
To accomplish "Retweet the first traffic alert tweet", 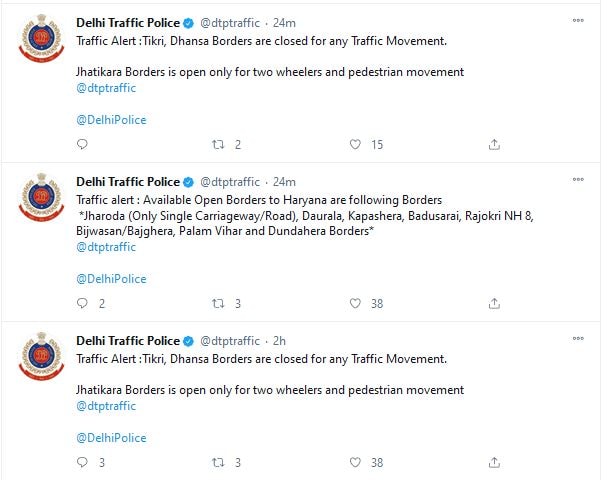I will [218, 144].
